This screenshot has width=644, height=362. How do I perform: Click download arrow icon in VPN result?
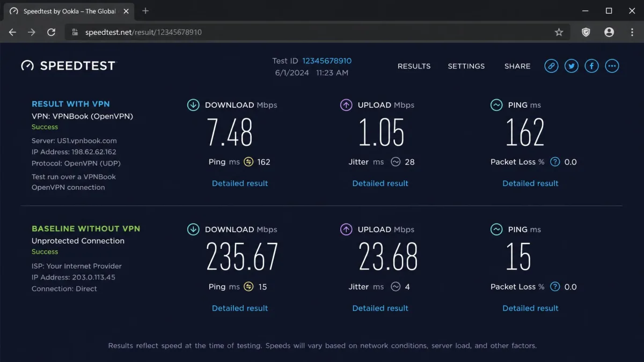(193, 105)
